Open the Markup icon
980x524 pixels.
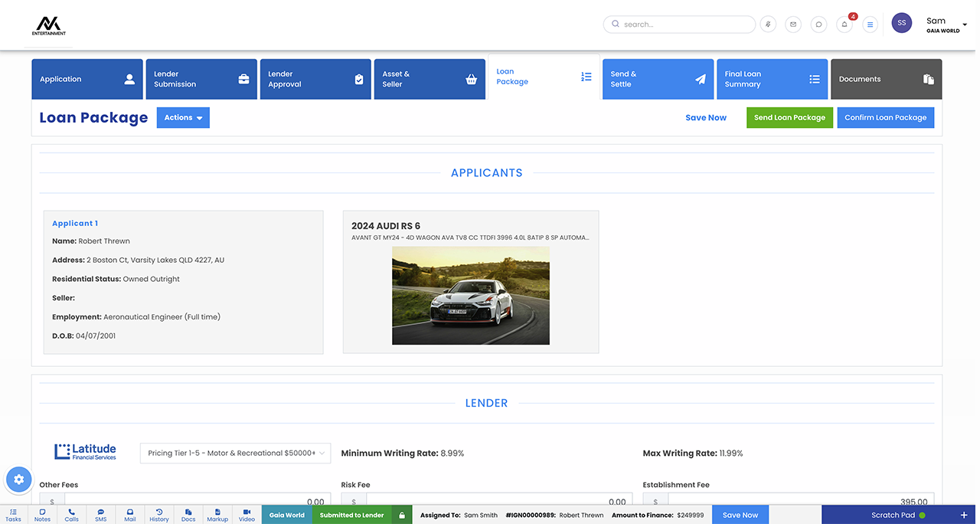point(217,514)
